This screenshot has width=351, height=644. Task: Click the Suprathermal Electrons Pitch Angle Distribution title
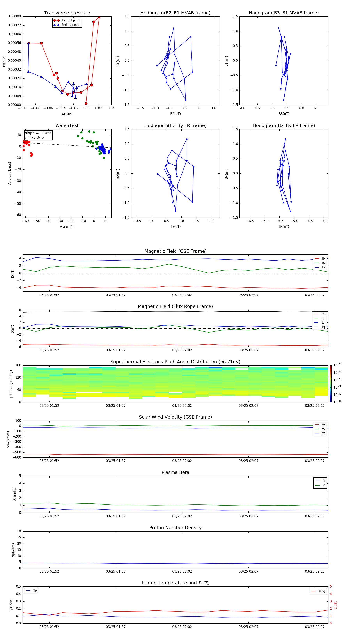(x=175, y=362)
